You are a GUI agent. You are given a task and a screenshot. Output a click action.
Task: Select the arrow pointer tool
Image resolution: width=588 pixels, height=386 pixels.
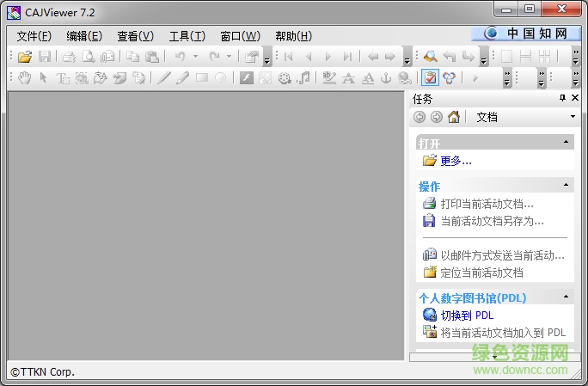point(44,78)
